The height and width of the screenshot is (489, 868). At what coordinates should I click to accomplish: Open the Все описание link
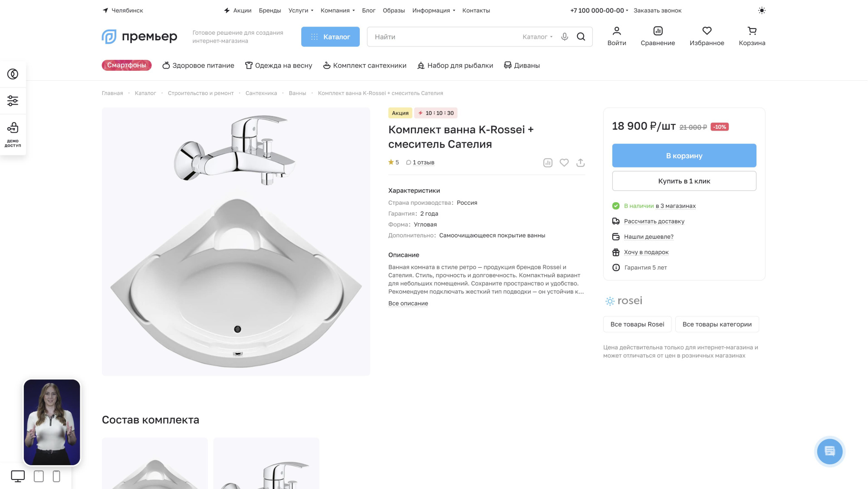(x=408, y=304)
